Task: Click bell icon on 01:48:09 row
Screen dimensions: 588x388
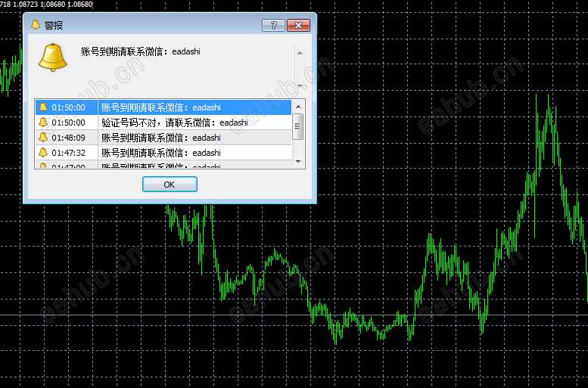Action: pos(43,137)
